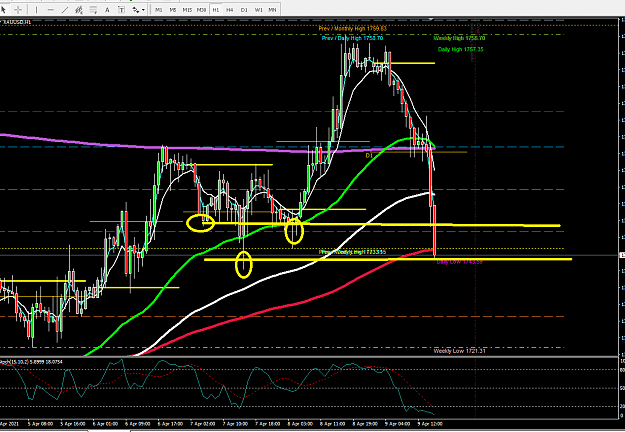625x432 pixels.
Task: Switch chart to M30 timeframe
Action: coord(201,10)
